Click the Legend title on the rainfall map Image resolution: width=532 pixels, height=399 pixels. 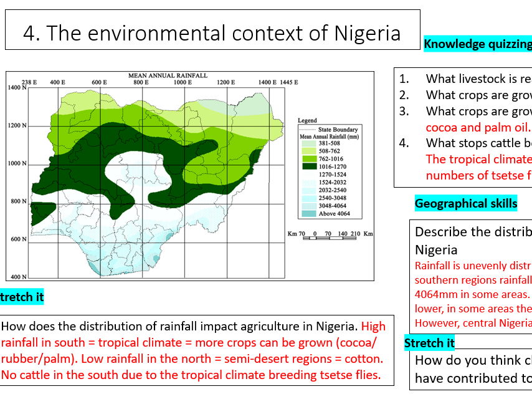tap(307, 120)
